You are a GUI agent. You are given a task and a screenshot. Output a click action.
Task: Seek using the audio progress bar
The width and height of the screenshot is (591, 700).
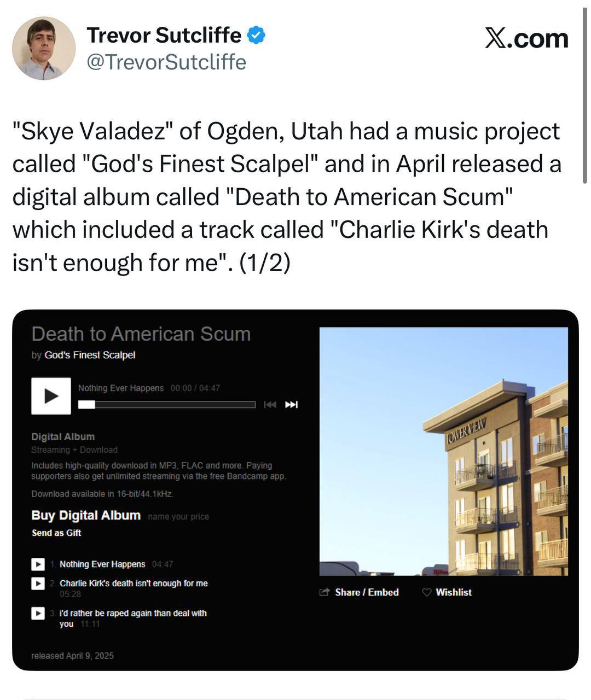pos(167,405)
